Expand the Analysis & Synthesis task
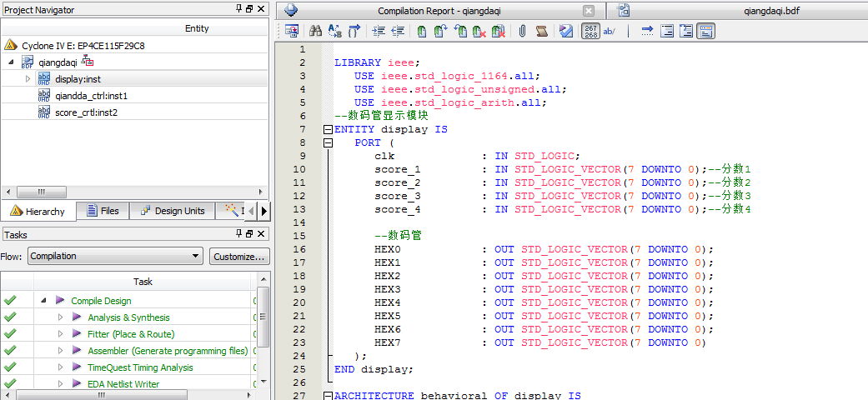The height and width of the screenshot is (400, 868). tap(60, 317)
